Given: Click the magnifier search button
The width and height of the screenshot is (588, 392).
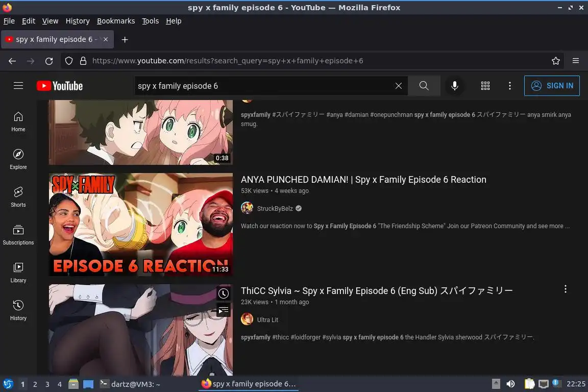Looking at the screenshot, I should (x=424, y=86).
